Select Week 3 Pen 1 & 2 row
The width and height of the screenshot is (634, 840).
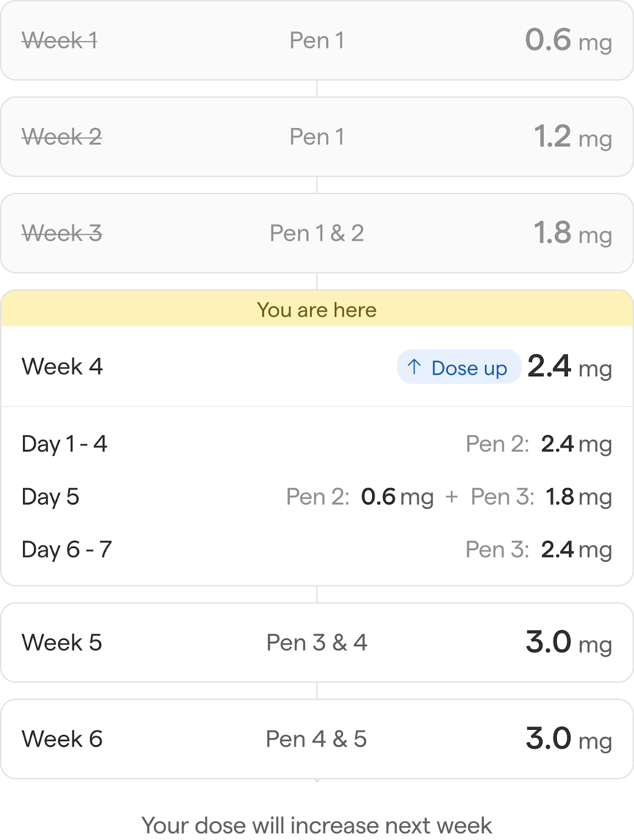(316, 234)
